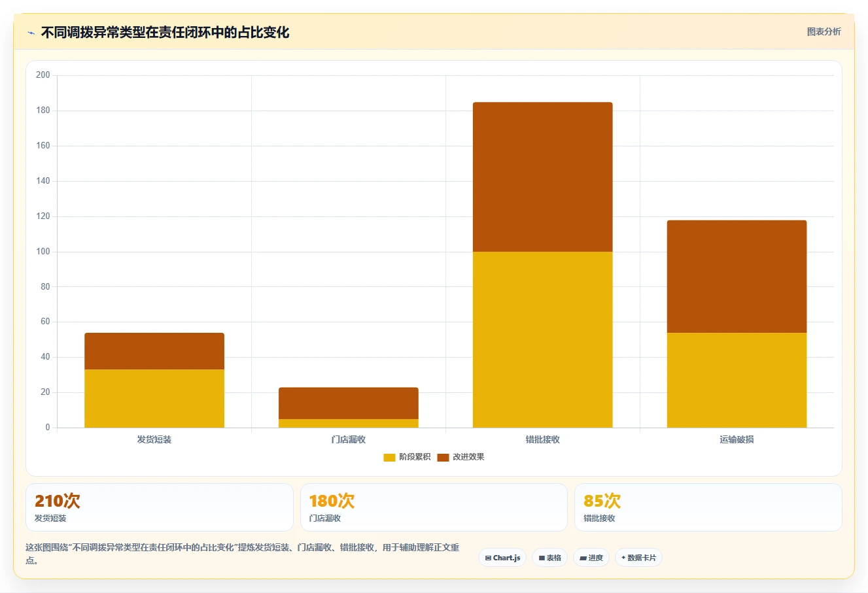Click the 阶段累积 legend label

(415, 457)
